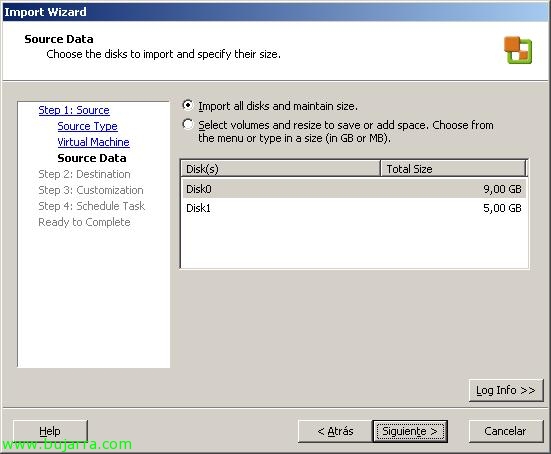
Task: Select the Disk0 row
Action: coord(354,189)
